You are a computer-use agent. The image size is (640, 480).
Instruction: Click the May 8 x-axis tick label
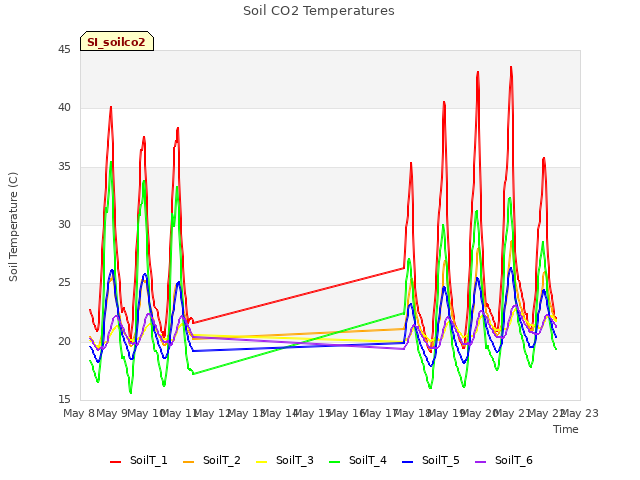(x=79, y=413)
